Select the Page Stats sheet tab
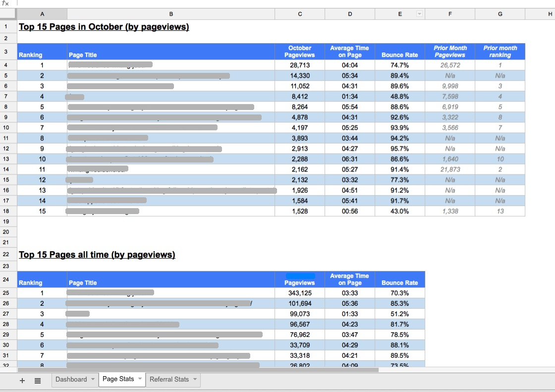Image resolution: width=555 pixels, height=392 pixels. click(118, 379)
